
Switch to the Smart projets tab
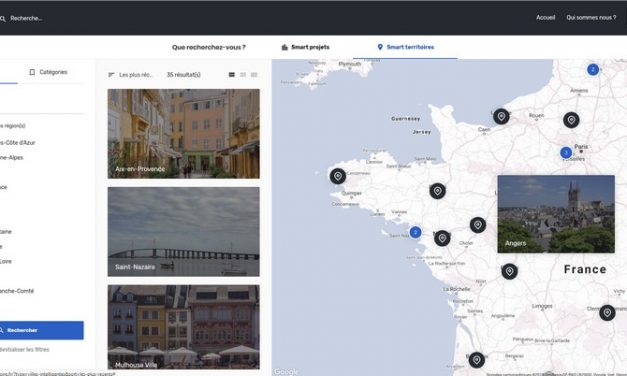(x=306, y=47)
